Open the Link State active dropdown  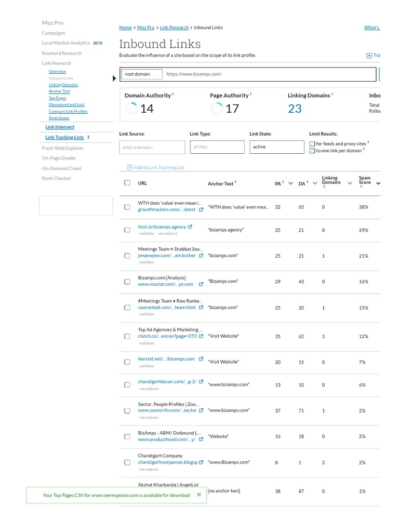click(x=277, y=147)
